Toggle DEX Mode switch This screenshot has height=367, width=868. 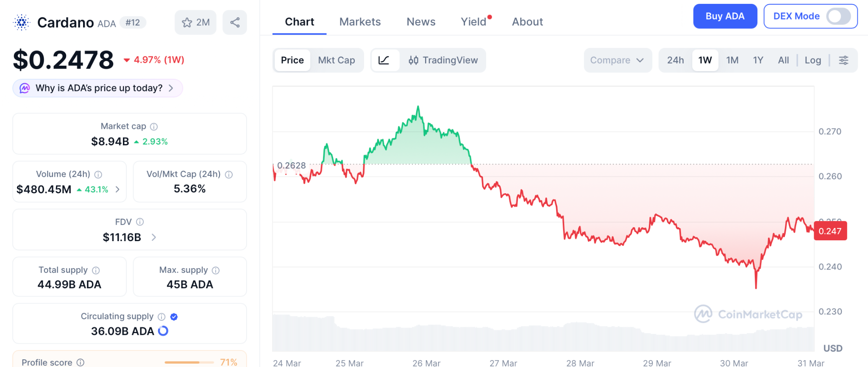(838, 17)
